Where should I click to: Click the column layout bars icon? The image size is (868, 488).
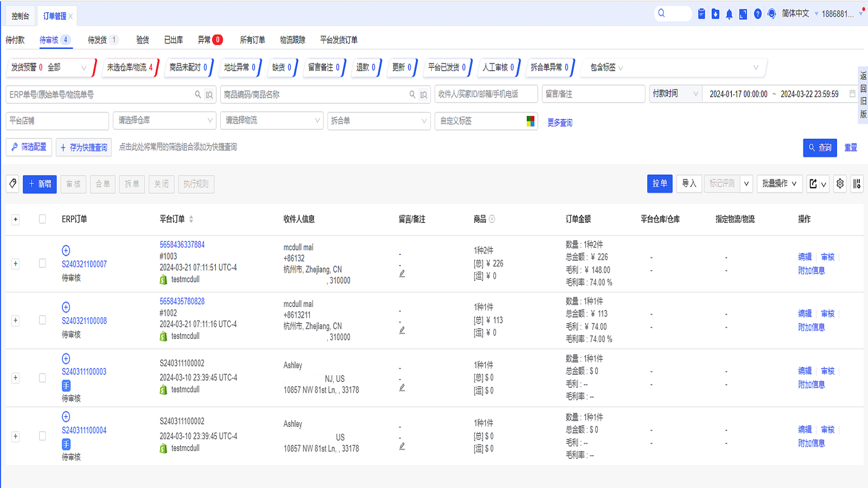pos(857,184)
